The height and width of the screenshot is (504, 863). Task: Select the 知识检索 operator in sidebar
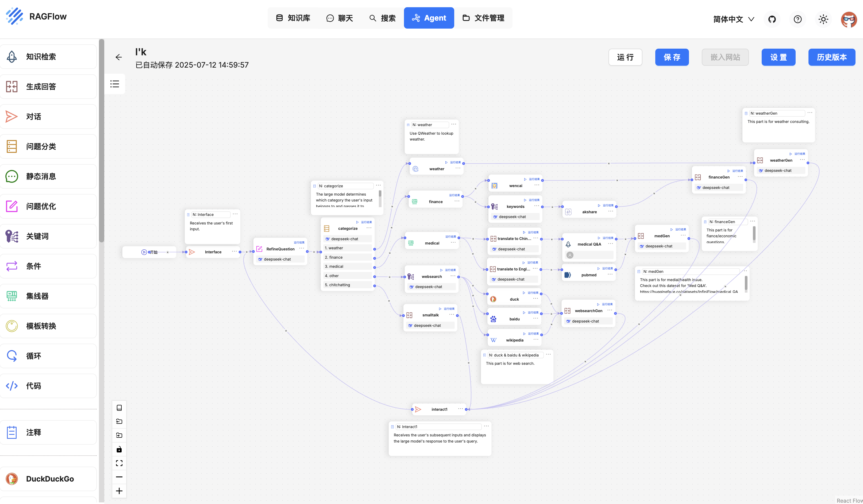[48, 57]
